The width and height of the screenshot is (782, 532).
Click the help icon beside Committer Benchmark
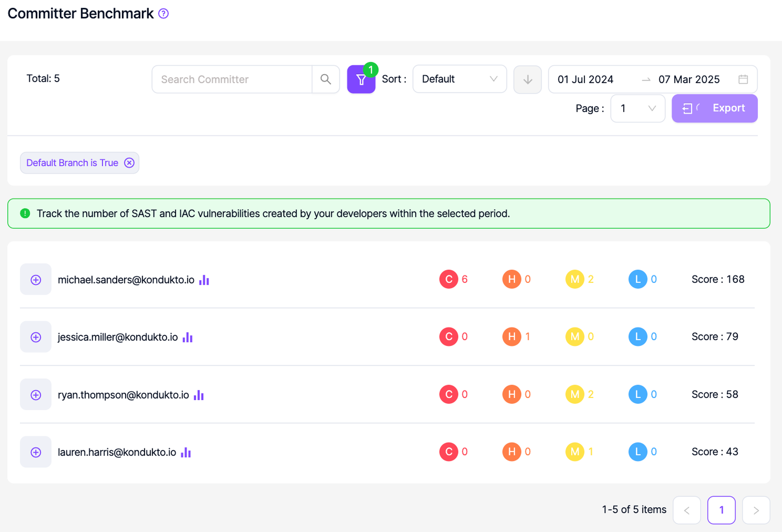(163, 14)
